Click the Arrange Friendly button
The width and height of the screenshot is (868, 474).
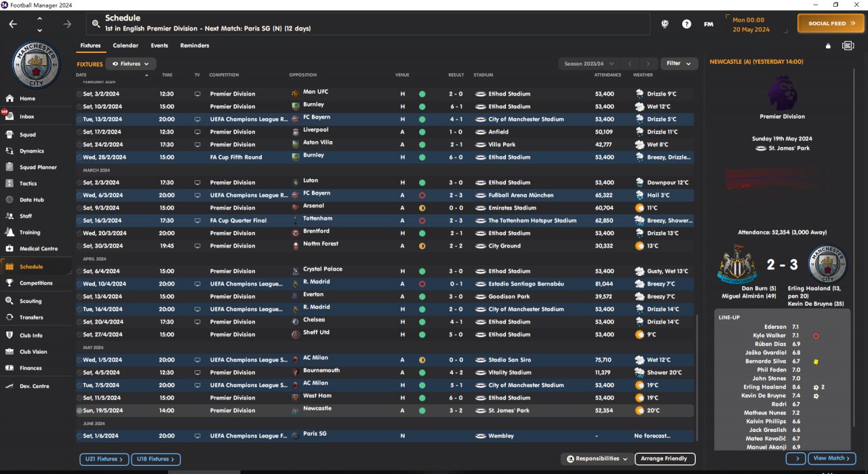coord(665,459)
